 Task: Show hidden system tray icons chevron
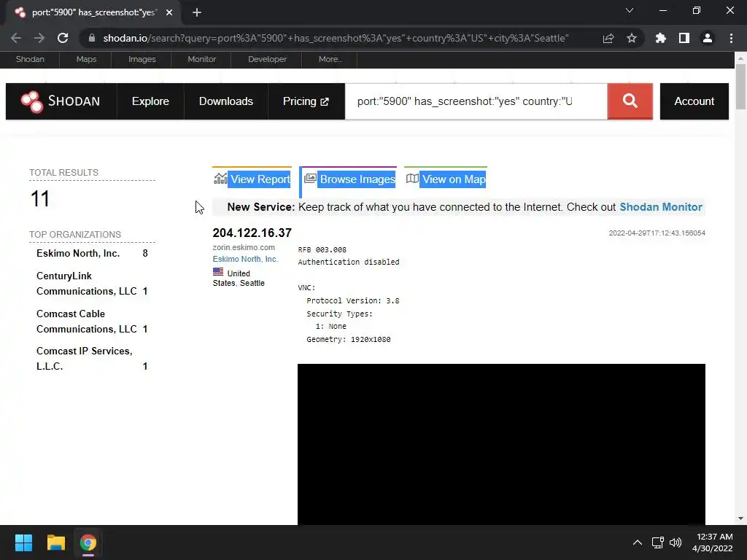click(638, 542)
